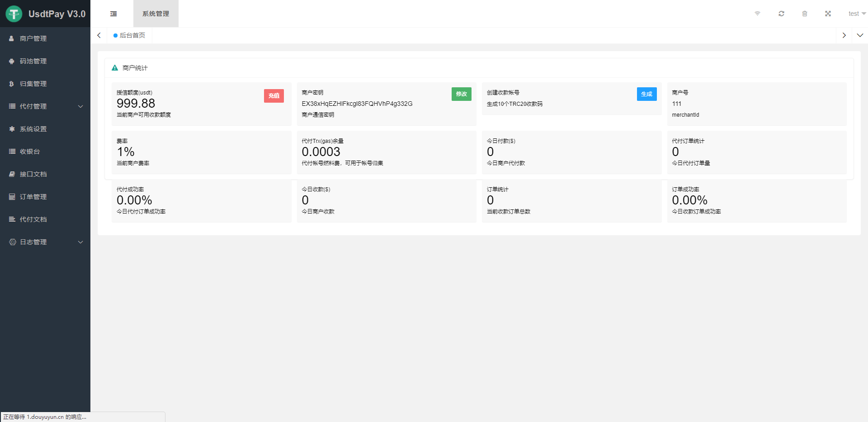This screenshot has width=868, height=422.
Task: Expand the 日志管理 submenu chevron
Action: point(80,242)
